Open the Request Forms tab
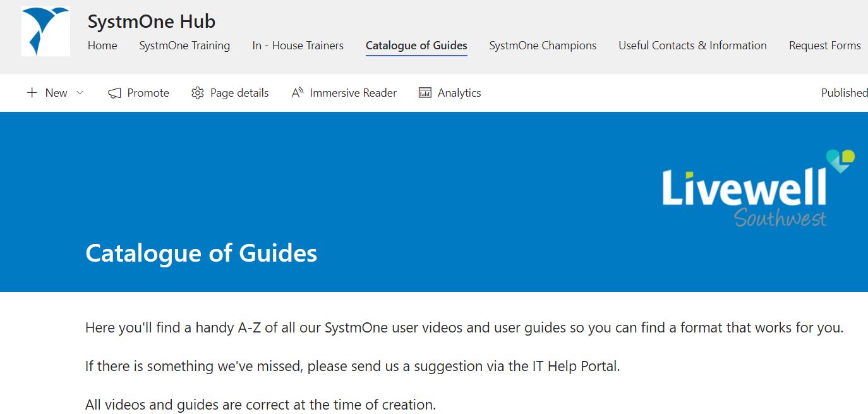This screenshot has height=414, width=868. 825,46
